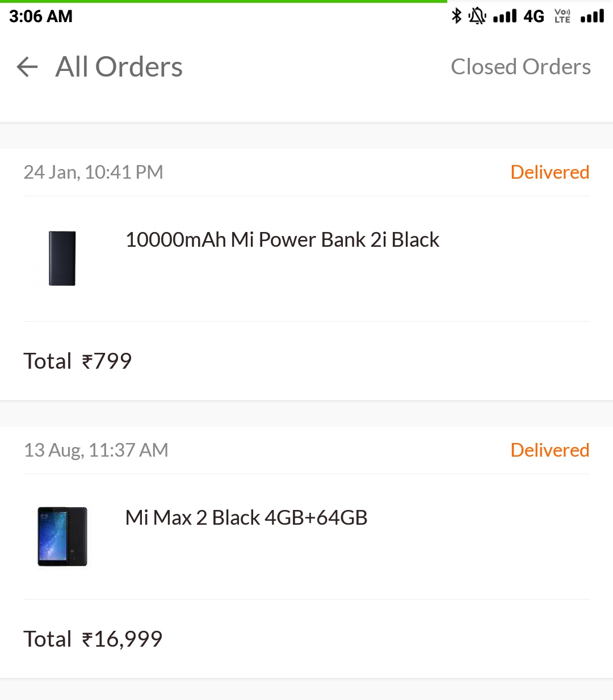Tap the Total ₹16,999 amount
613x700 pixels.
(93, 639)
